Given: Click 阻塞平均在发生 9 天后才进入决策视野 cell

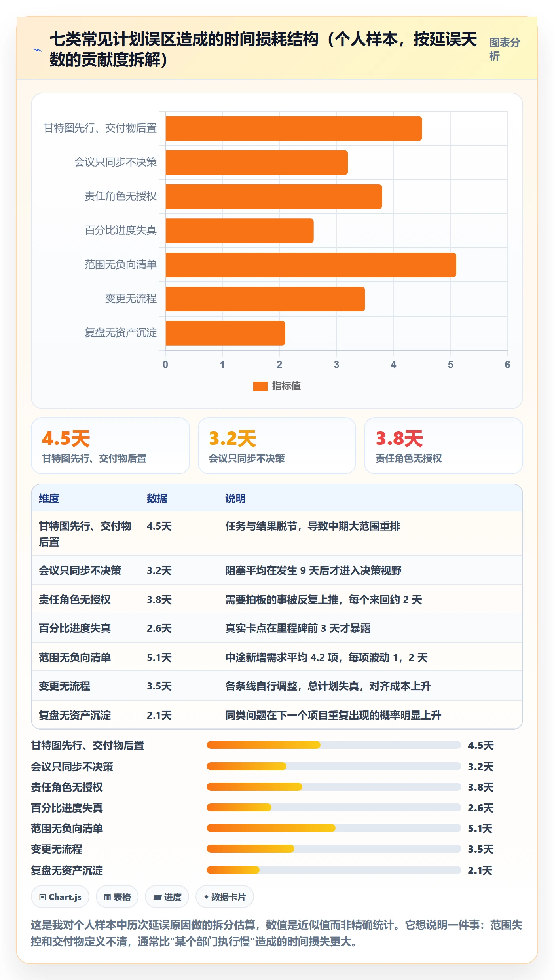Looking at the screenshot, I should click(313, 570).
